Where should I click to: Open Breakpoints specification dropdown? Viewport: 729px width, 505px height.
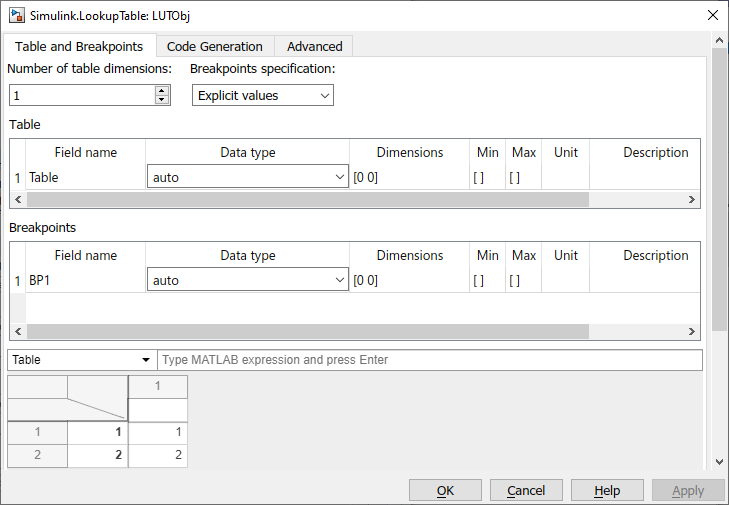pos(263,95)
